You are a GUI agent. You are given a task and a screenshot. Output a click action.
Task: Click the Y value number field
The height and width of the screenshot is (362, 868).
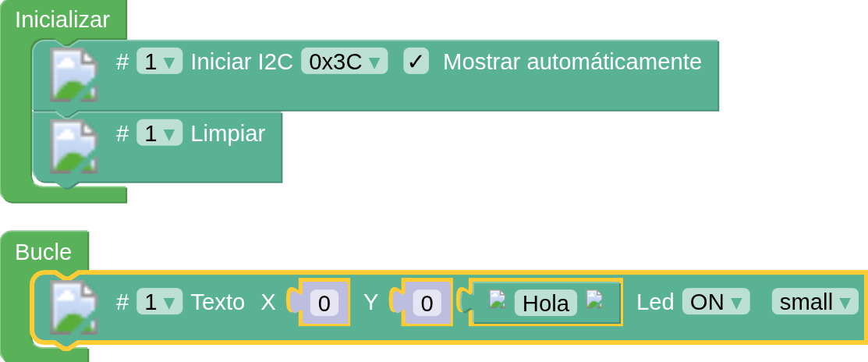click(x=427, y=303)
